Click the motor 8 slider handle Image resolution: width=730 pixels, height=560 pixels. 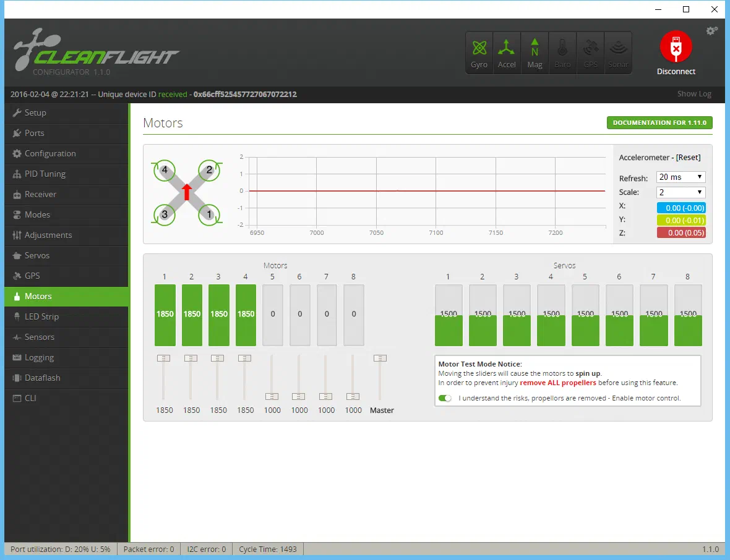[x=353, y=397]
